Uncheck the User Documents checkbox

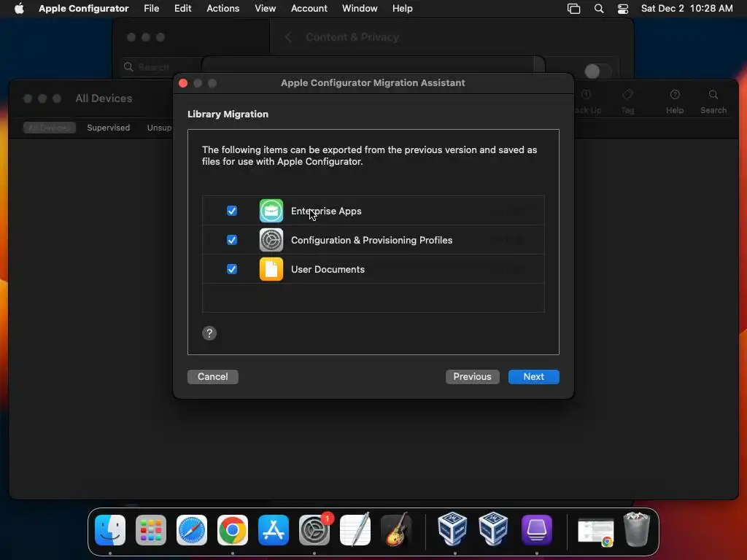coord(231,269)
